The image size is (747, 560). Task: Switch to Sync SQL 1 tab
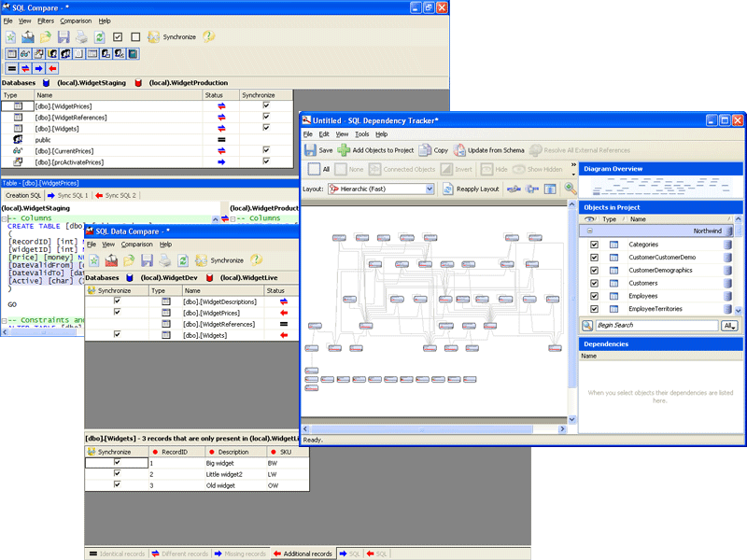tap(67, 196)
